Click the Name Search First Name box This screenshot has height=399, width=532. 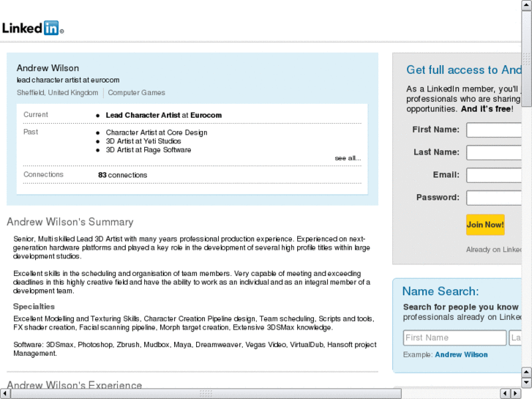point(454,338)
